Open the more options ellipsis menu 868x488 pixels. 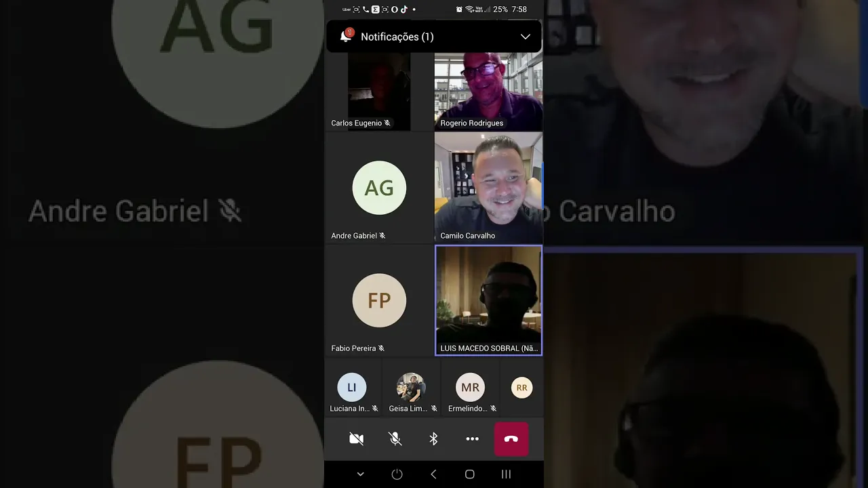point(473,439)
